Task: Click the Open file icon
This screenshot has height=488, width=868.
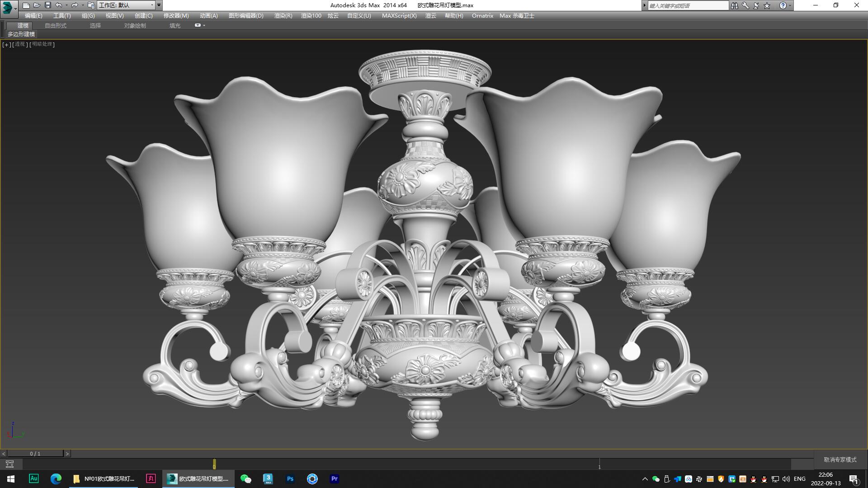Action: click(x=37, y=5)
